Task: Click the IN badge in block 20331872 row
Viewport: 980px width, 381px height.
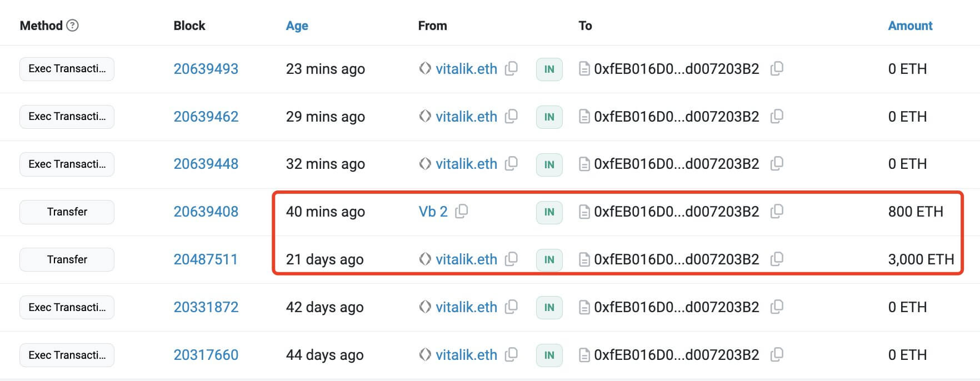Action: (x=549, y=307)
